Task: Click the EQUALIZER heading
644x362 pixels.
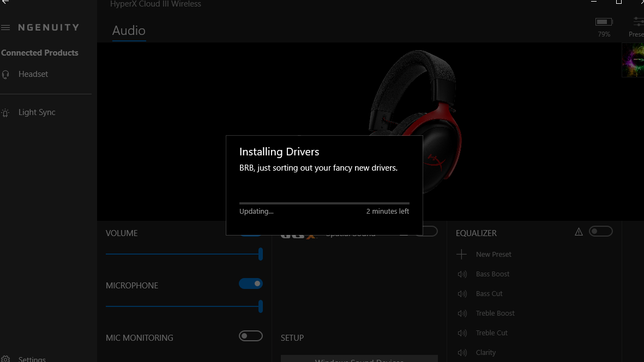Action: coord(476,233)
